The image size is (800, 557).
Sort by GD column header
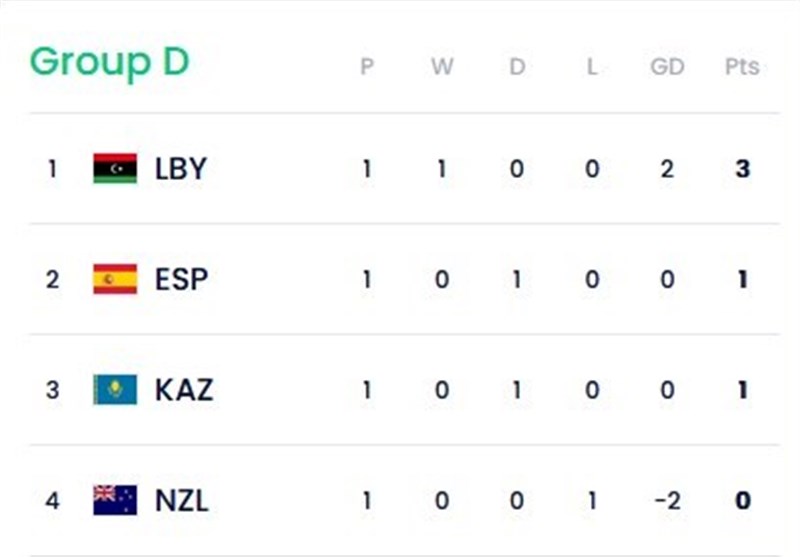pos(667,67)
